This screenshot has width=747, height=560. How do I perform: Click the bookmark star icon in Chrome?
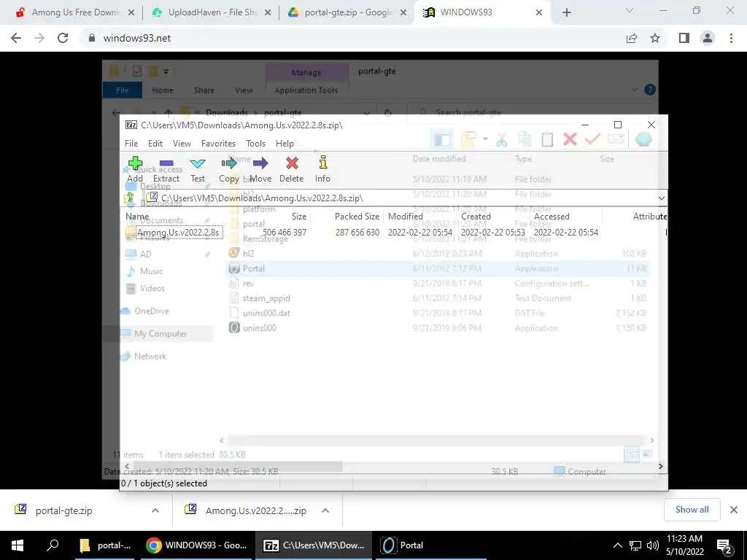pos(655,38)
